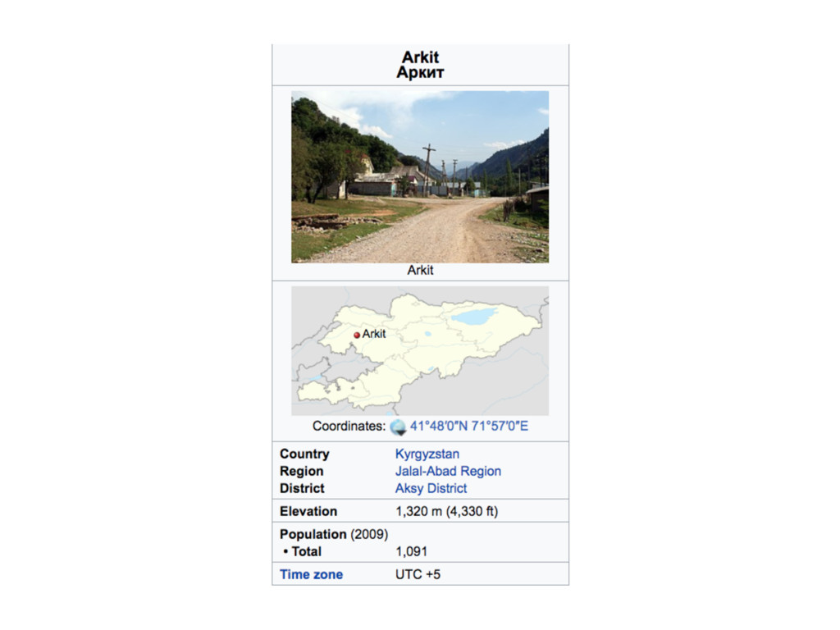Open the Arkit village road photo

coord(420,177)
